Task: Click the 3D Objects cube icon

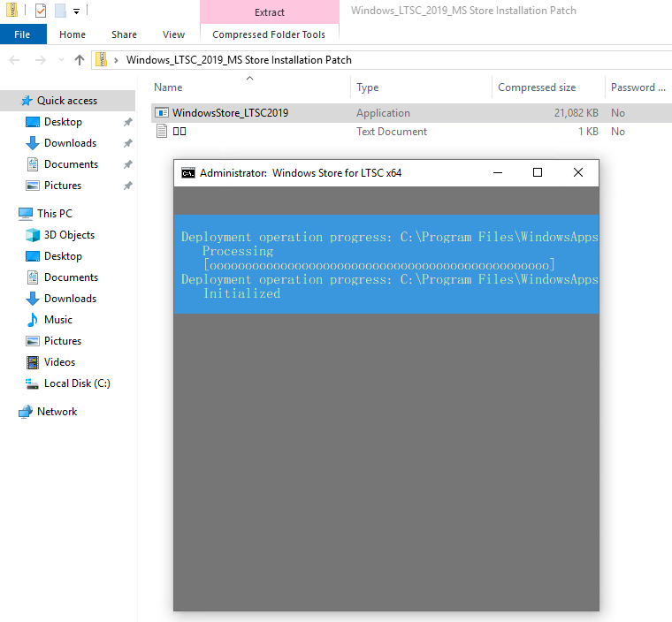Action: [x=33, y=235]
